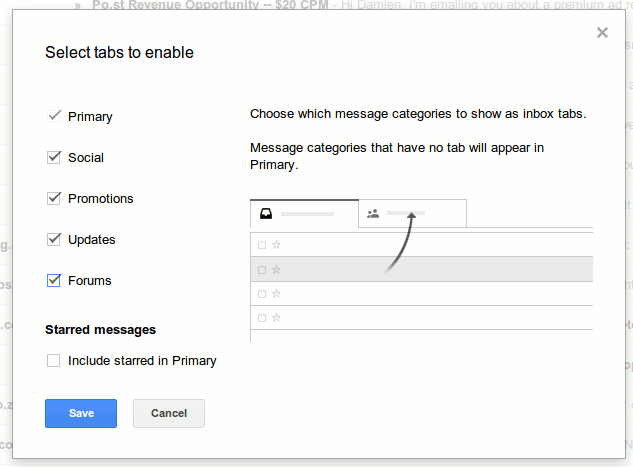Screen dimensions: 633x467
Task: Click the star in highlighted preview row
Action: (277, 269)
